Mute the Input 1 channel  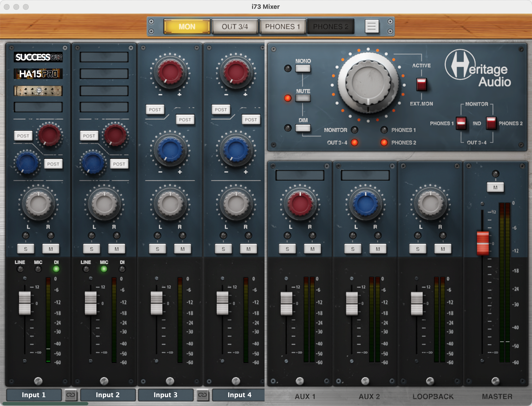(51, 249)
